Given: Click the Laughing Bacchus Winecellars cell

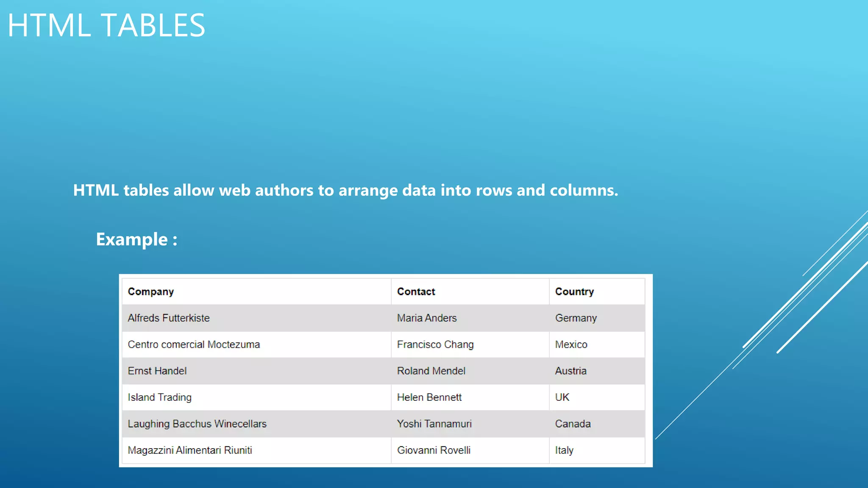Looking at the screenshot, I should click(x=197, y=424).
